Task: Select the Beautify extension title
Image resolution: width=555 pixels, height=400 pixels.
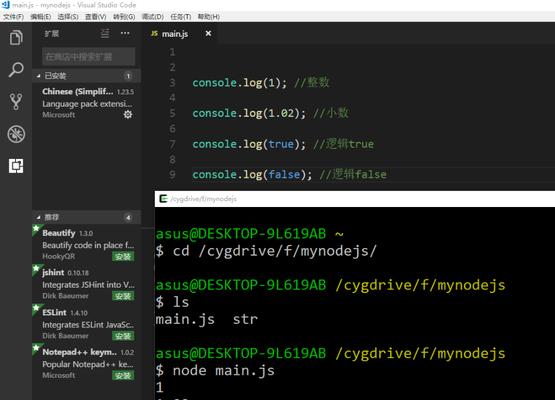Action: 59,233
